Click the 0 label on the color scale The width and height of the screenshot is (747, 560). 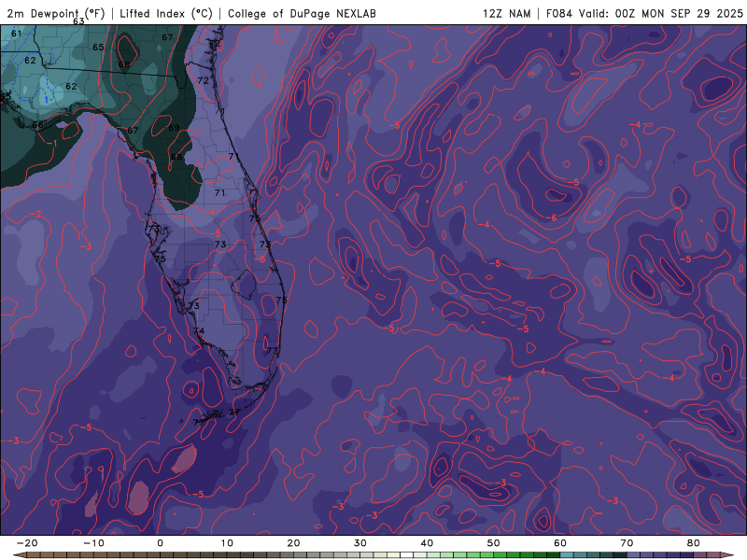[x=160, y=543]
